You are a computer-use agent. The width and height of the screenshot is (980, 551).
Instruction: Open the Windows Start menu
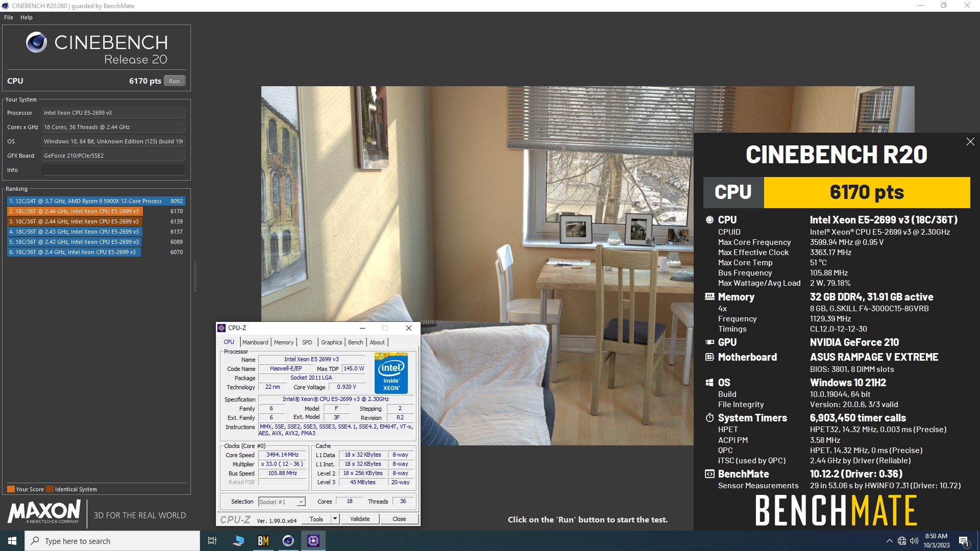12,541
